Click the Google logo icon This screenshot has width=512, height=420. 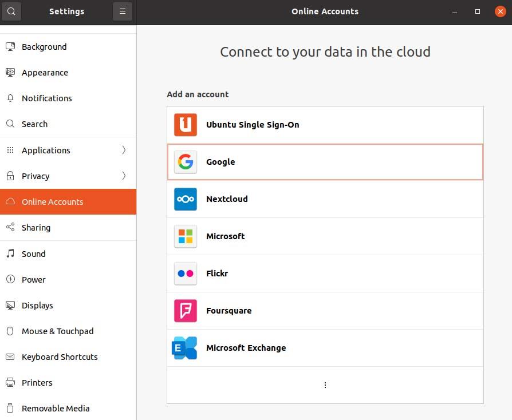[186, 162]
